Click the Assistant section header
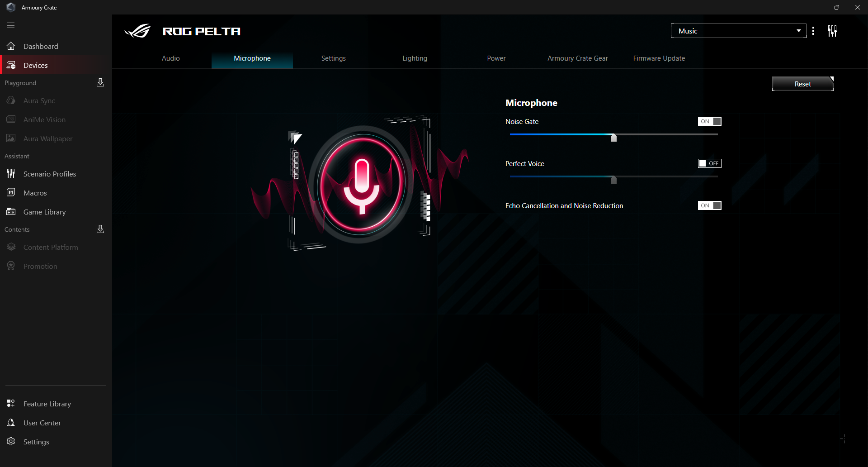868x467 pixels. 17,156
